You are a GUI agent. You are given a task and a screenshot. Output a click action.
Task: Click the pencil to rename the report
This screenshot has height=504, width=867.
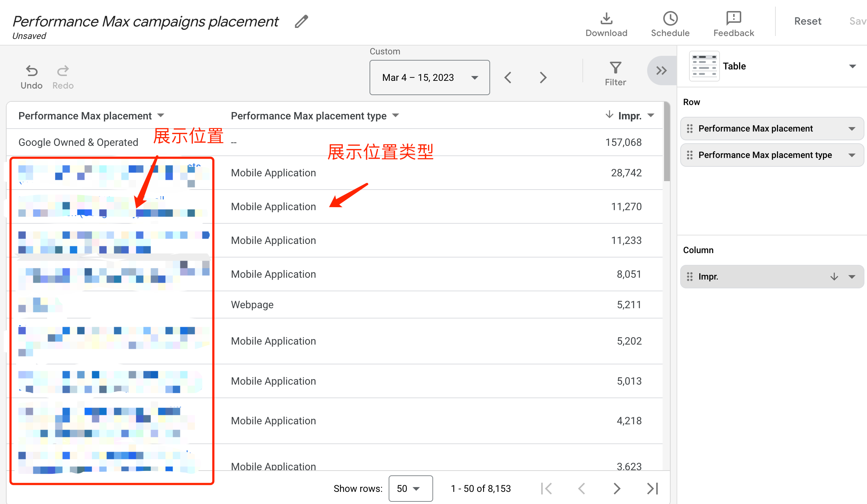pos(301,22)
